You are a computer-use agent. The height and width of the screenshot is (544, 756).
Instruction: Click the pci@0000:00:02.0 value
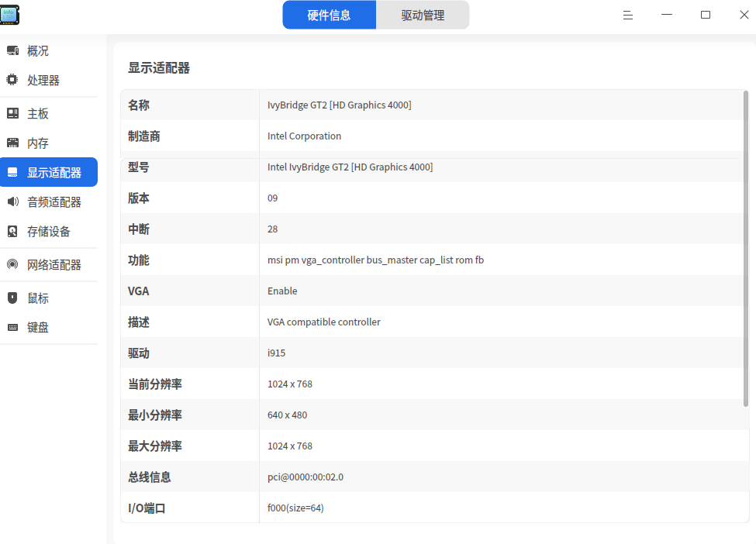(x=306, y=477)
